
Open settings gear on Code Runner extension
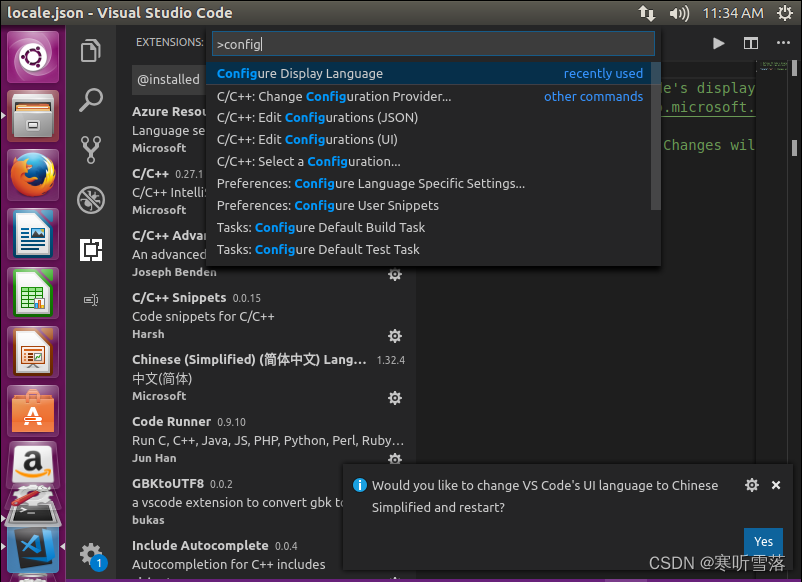click(395, 460)
